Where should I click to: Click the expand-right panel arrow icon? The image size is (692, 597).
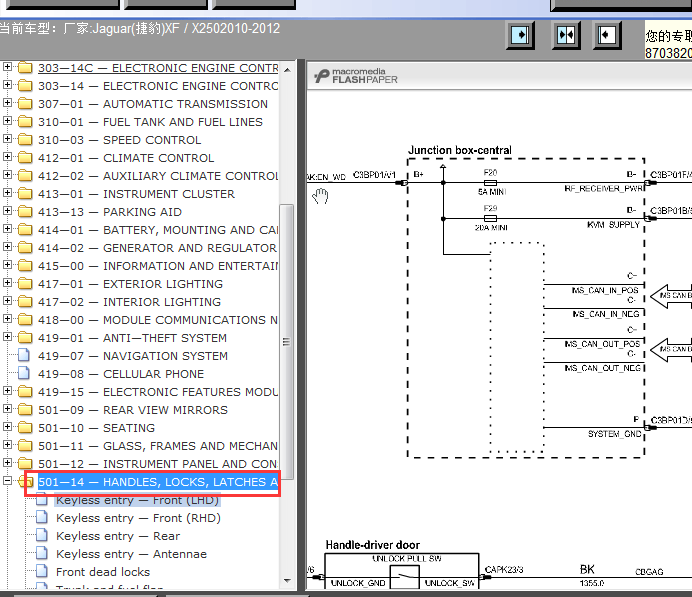pyautogui.click(x=520, y=35)
